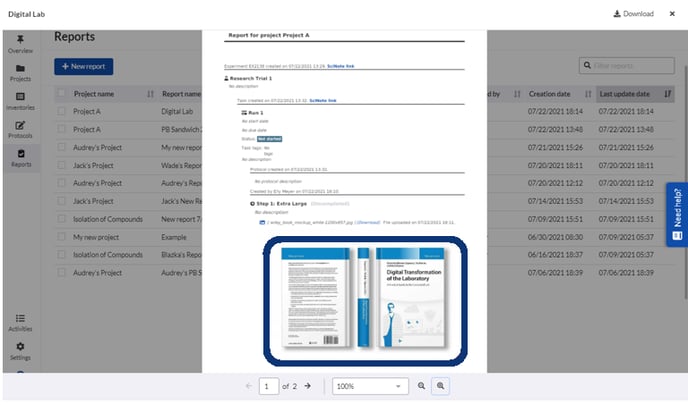
Task: Tick checkbox for Jack's Project Jack's New Report row
Action: [x=61, y=201]
